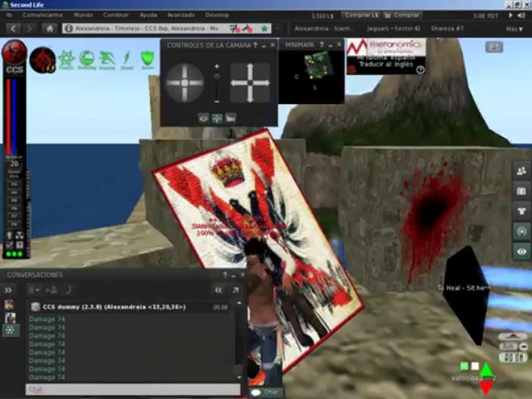The width and height of the screenshot is (532, 399).
Task: Click the gray button at top right of the world view
Action: pos(494,47)
